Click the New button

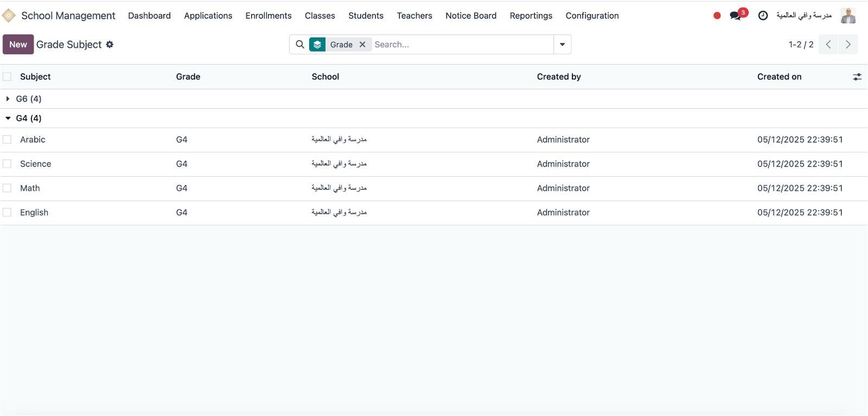18,44
